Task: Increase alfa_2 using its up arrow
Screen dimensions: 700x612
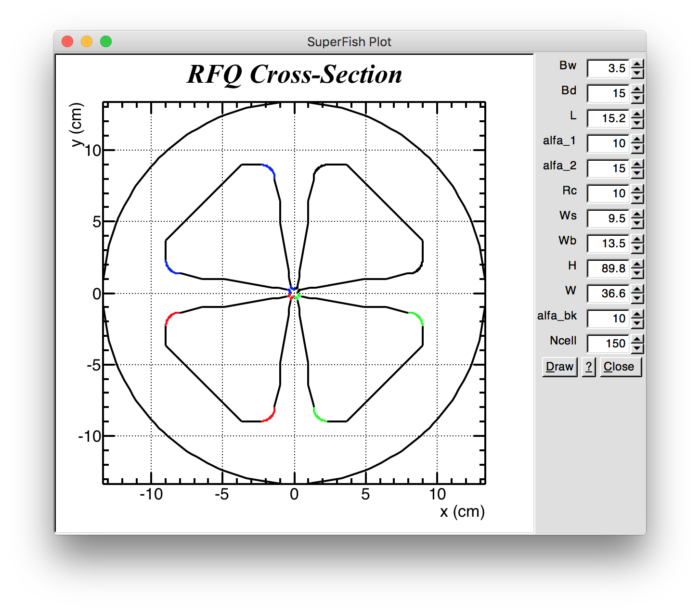Action: pos(637,164)
